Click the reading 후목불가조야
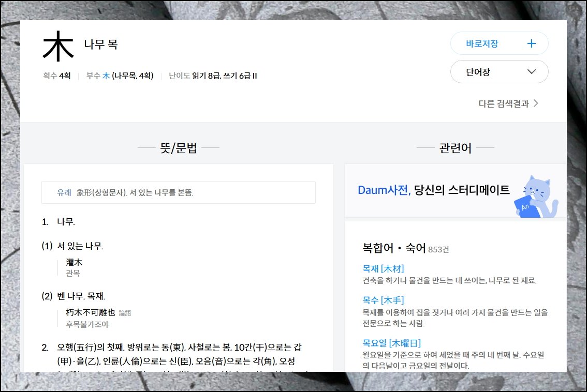Viewport: 587px width, 392px height. click(87, 324)
